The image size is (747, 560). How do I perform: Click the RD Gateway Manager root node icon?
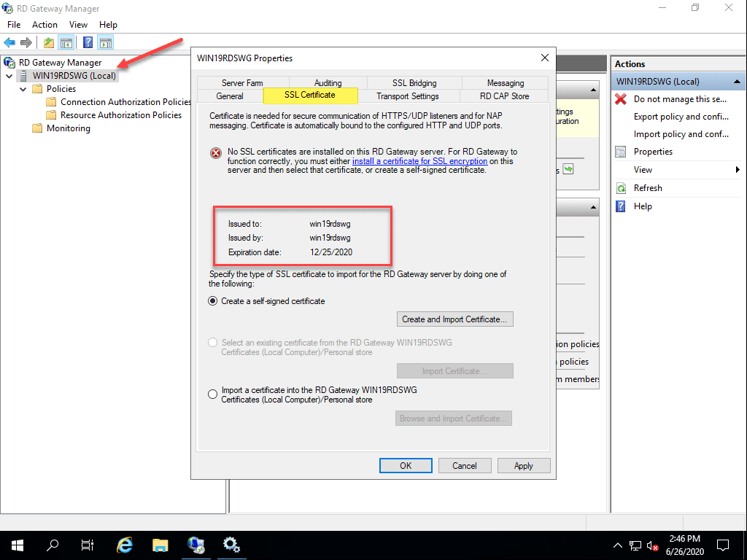pos(9,63)
